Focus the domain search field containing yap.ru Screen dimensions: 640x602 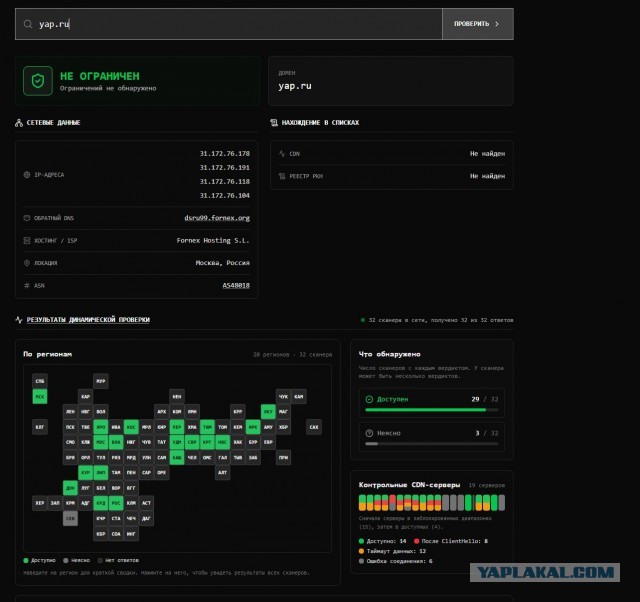(x=229, y=24)
